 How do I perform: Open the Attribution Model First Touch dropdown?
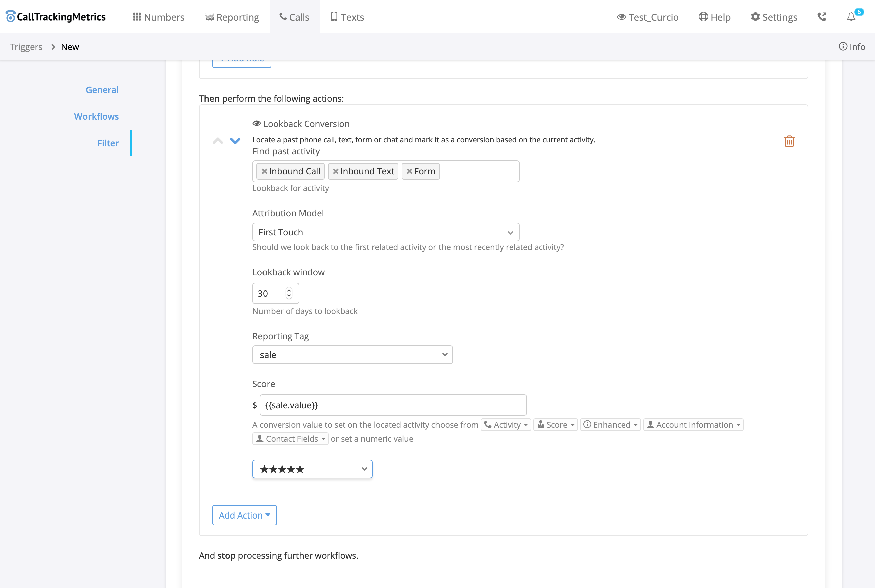point(385,232)
